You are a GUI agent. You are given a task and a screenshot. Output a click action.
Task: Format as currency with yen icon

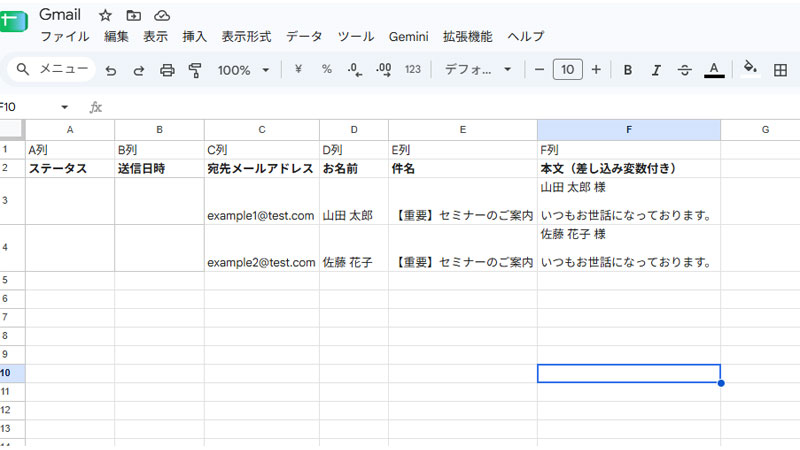click(x=298, y=69)
